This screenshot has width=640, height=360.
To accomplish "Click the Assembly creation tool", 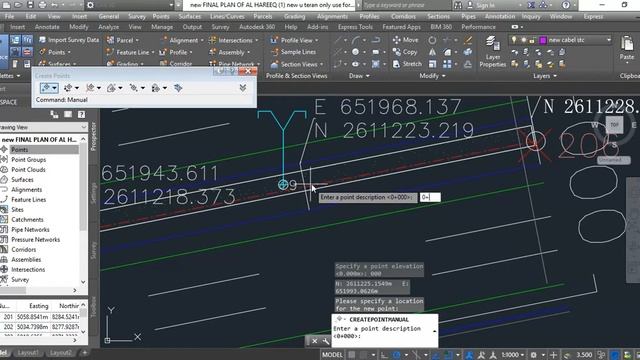I will click(229, 52).
